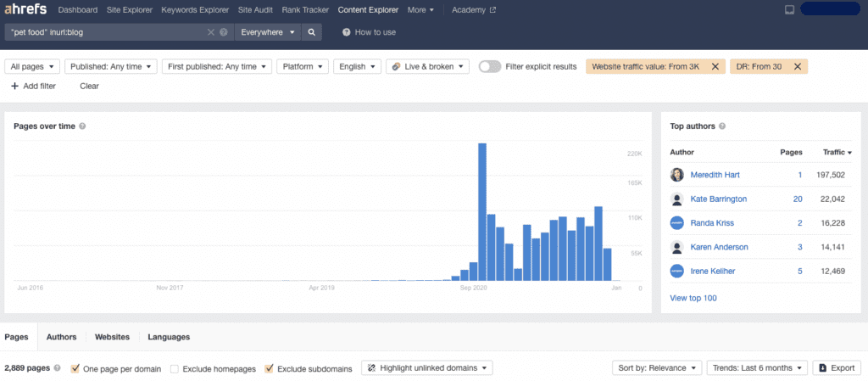Image resolution: width=868 pixels, height=381 pixels.
Task: Open search help question mark icon
Action: point(224,32)
